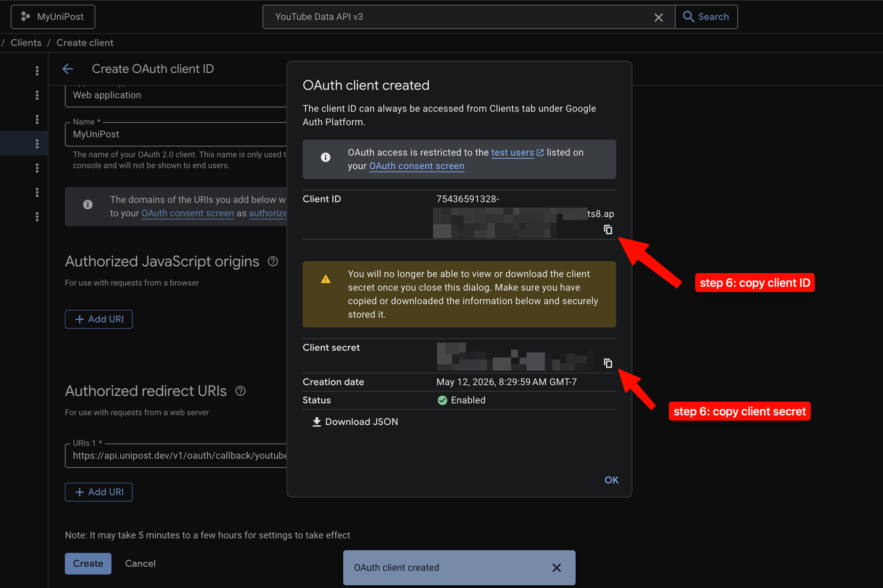Navigate to Clients breadcrumb
Screen dimensions: 883x588
point(26,43)
